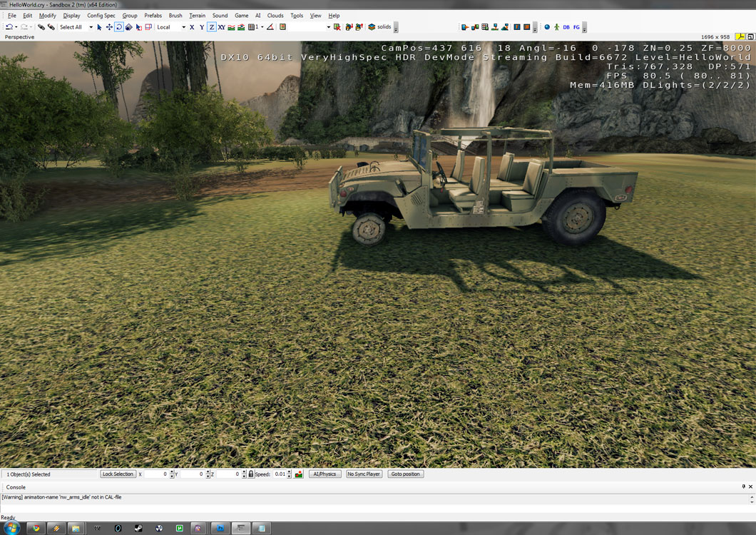Viewport: 756px width, 535px height.
Task: Lock movement to the Y axis
Action: point(202,27)
